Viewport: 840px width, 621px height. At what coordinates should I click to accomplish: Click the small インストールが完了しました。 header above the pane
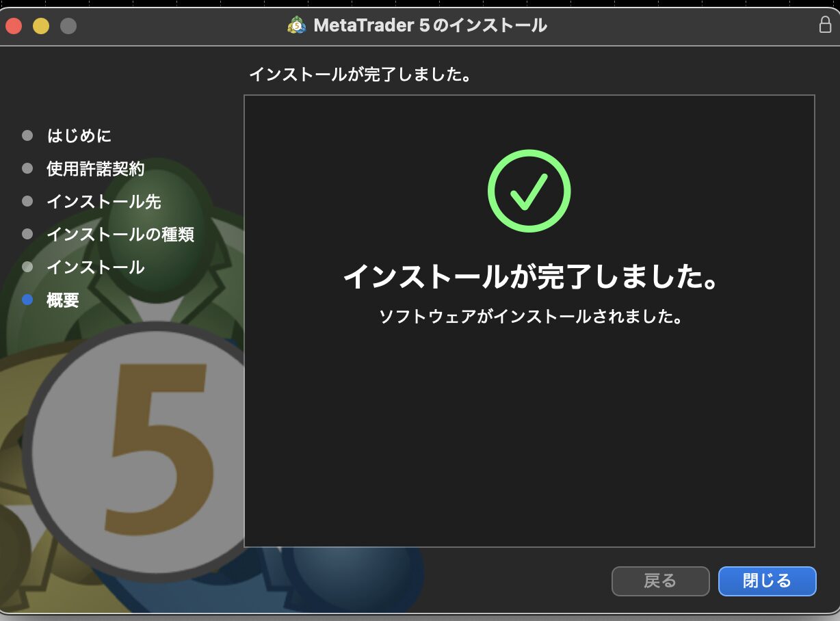point(360,74)
